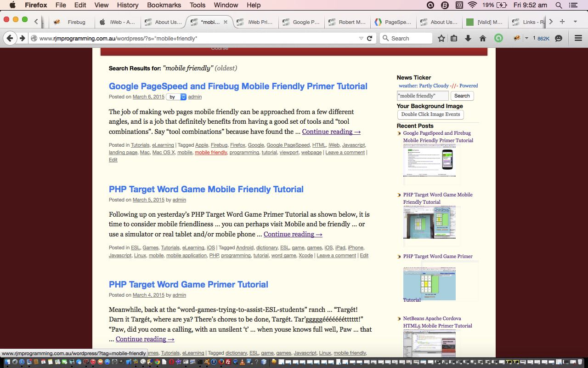
Task: Switch to the iWeb Pri... tab
Action: (x=255, y=22)
